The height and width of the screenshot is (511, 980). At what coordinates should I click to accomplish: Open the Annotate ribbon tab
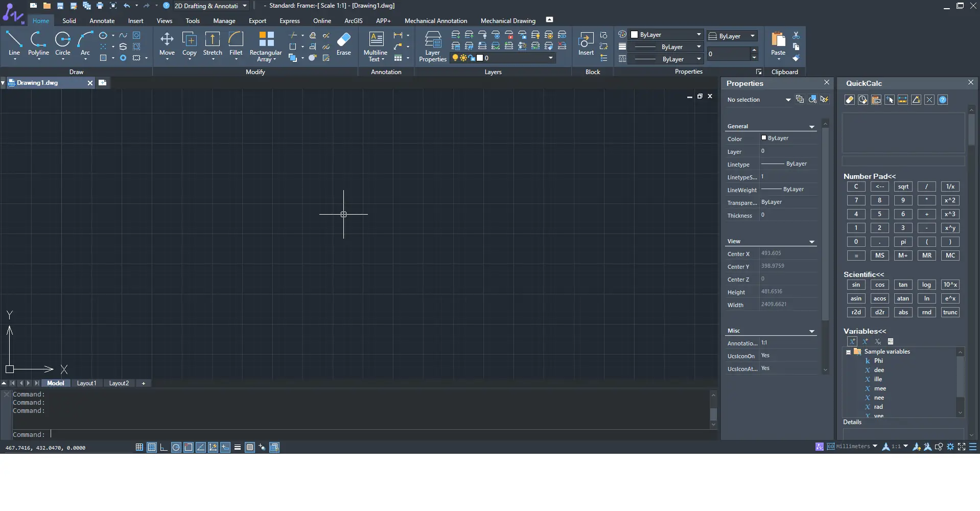pyautogui.click(x=102, y=21)
